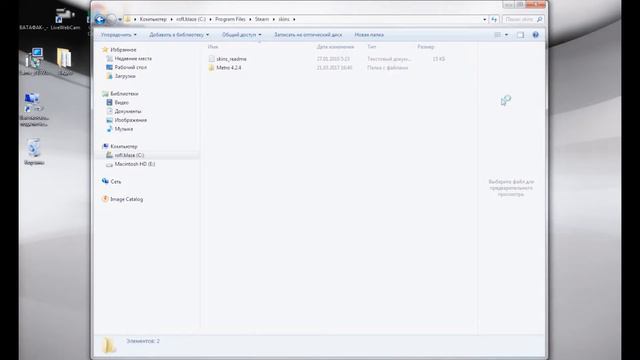The height and width of the screenshot is (360, 640).
Task: Click the Metro 4.2.4 folder icon
Action: click(211, 68)
